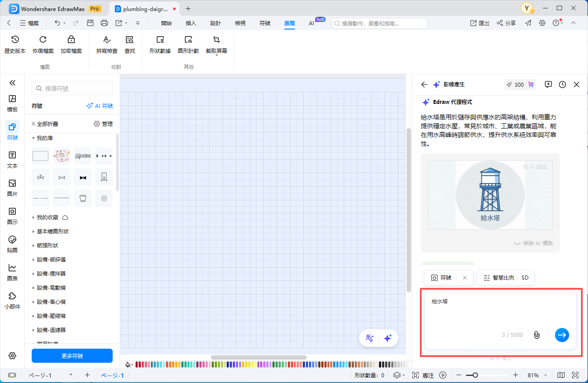This screenshot has height=383, width=588.
Task: Click the attachment paperclip icon
Action: pos(537,335)
